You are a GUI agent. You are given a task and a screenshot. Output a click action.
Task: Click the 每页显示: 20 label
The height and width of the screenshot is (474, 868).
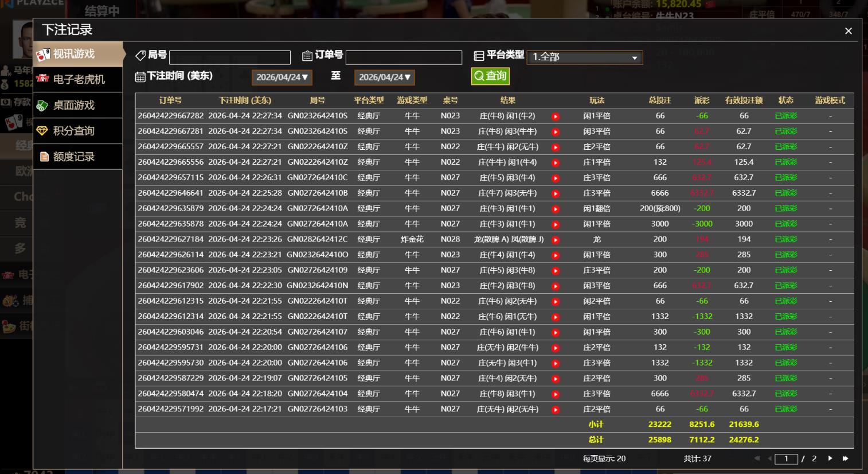coord(604,459)
